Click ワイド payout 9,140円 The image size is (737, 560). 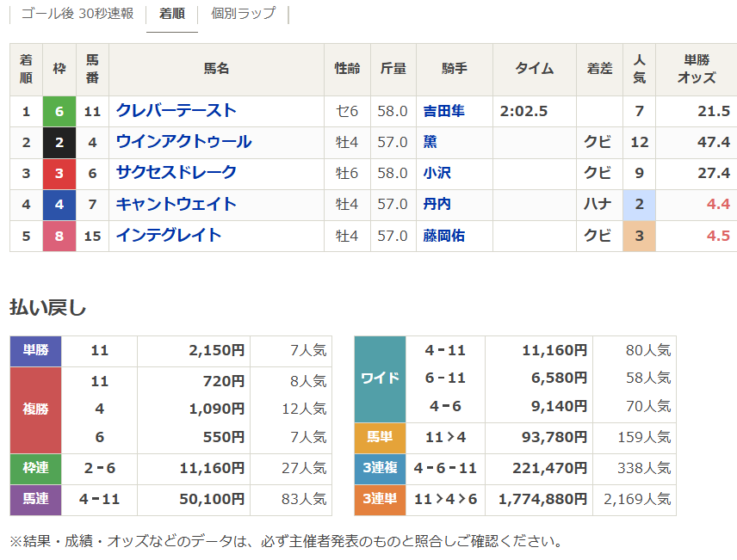point(560,406)
